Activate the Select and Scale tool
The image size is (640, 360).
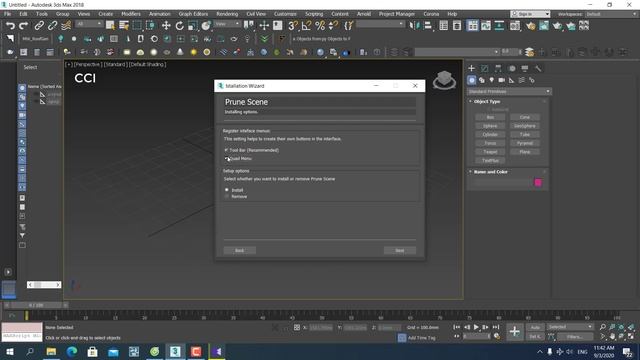pyautogui.click(x=193, y=26)
